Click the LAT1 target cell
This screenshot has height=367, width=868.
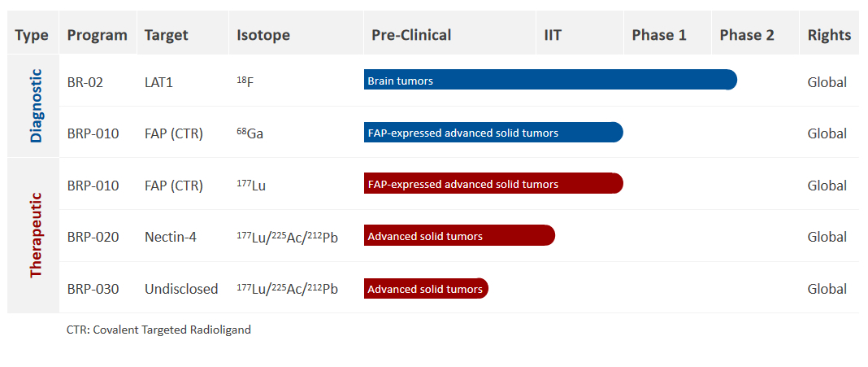[158, 82]
